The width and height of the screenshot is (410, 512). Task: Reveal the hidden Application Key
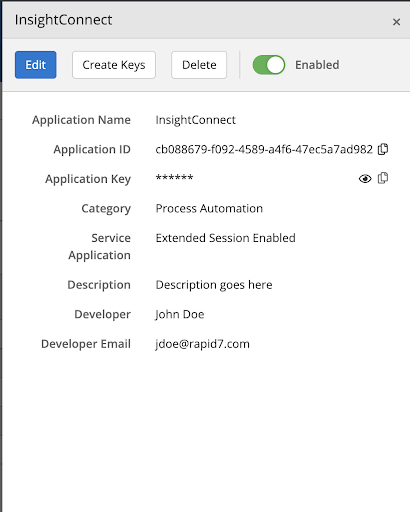(x=365, y=179)
